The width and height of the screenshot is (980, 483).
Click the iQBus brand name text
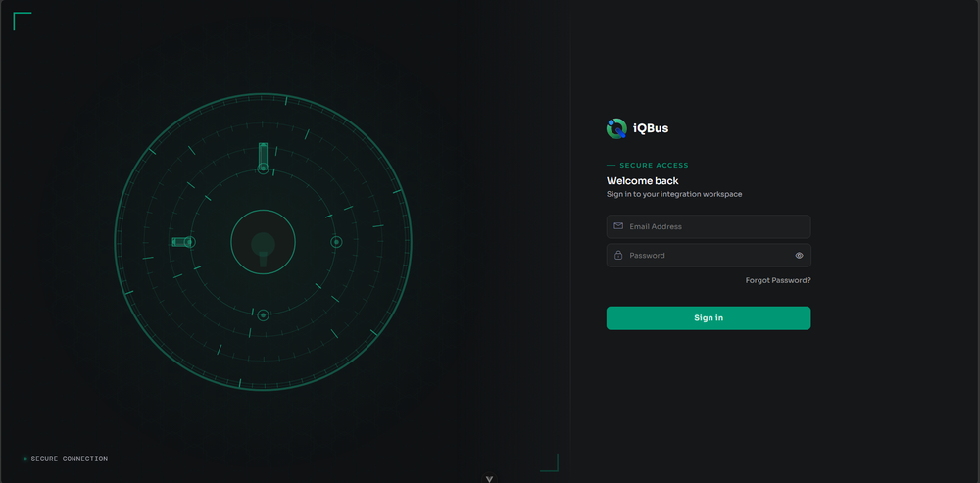651,128
